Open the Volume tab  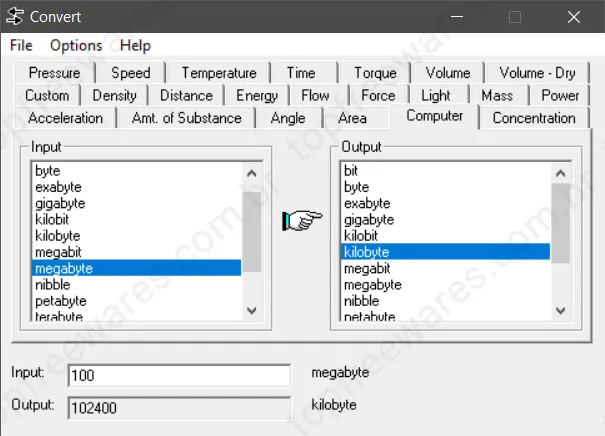pos(448,73)
